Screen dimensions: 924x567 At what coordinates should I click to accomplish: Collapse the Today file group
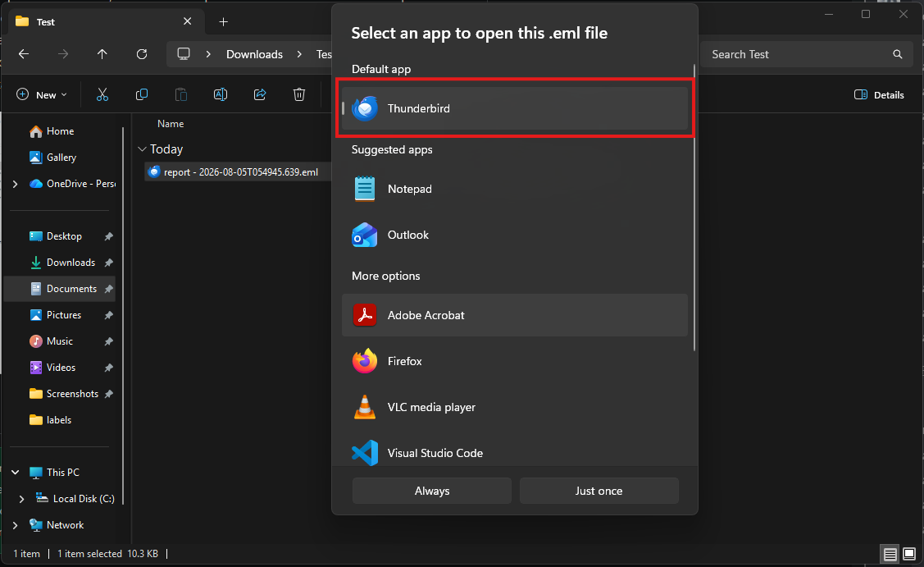[x=142, y=149]
